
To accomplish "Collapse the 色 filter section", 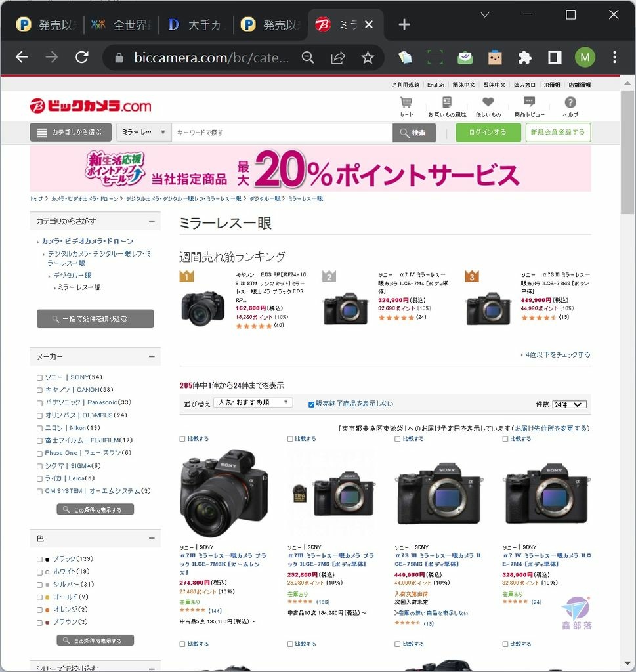I will [x=152, y=538].
